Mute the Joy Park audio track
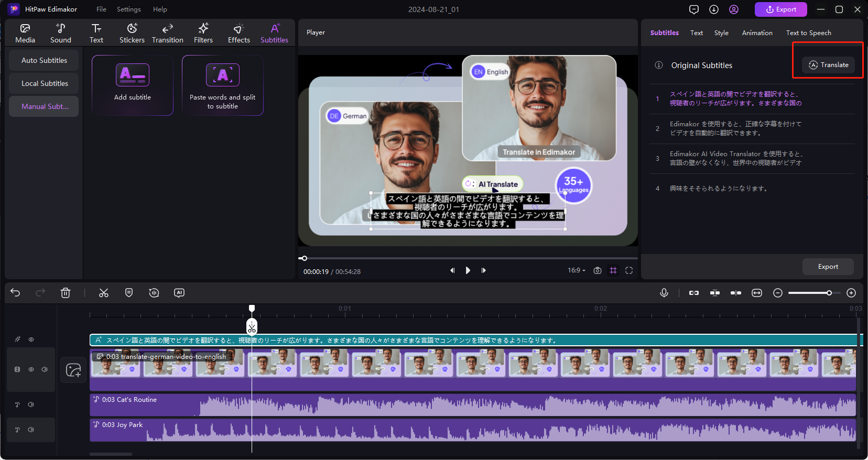Screen dimensions: 868x460 [x=31, y=430]
